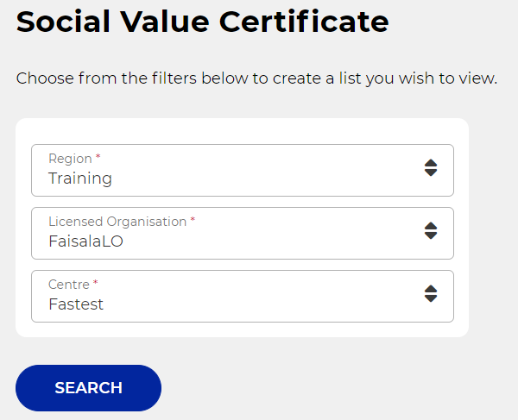Viewport: 518px width, 420px height.
Task: Click the Centre dropdown arrows icon
Action: coord(431,294)
